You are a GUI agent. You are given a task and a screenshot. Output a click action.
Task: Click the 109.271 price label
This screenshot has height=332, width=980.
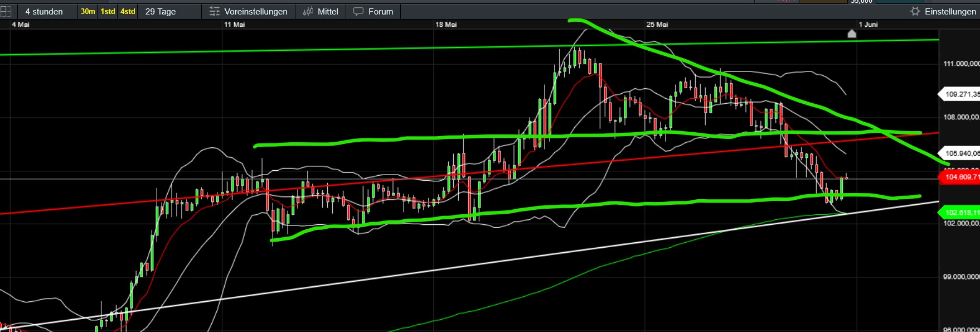[x=960, y=94]
